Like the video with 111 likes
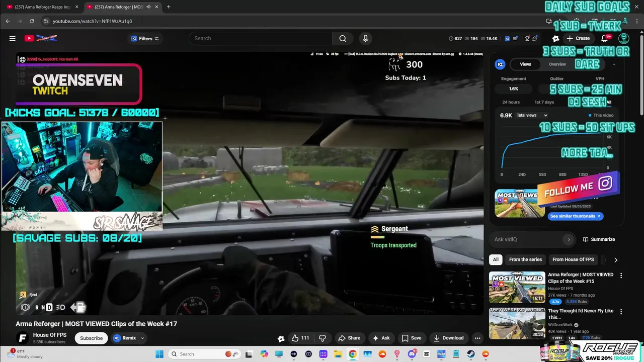This screenshot has width=644, height=362. [x=300, y=338]
